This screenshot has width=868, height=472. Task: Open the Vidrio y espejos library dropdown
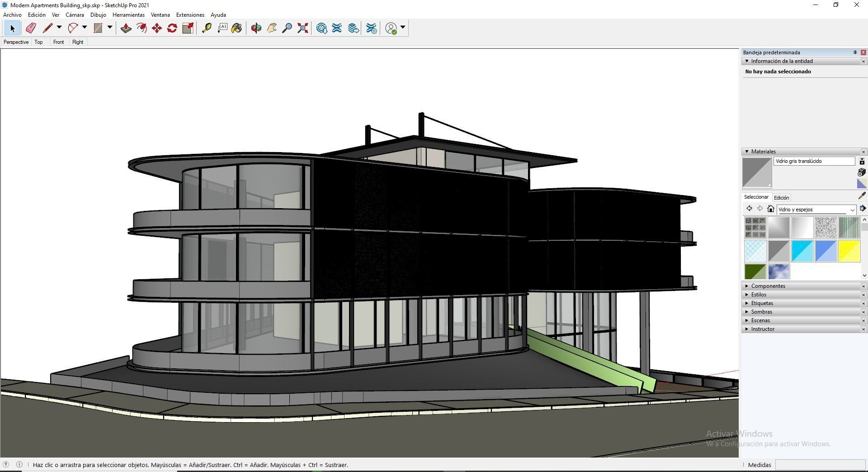coord(852,210)
